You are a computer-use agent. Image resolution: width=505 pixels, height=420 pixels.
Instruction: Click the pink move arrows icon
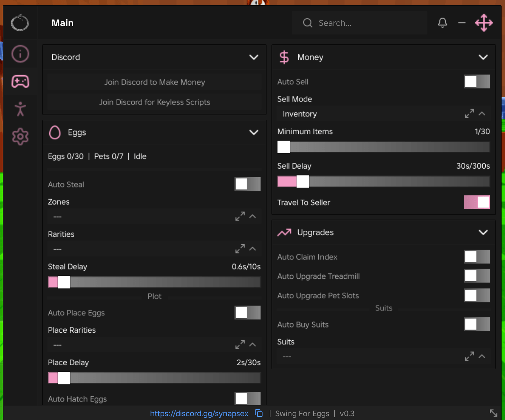[x=484, y=23]
